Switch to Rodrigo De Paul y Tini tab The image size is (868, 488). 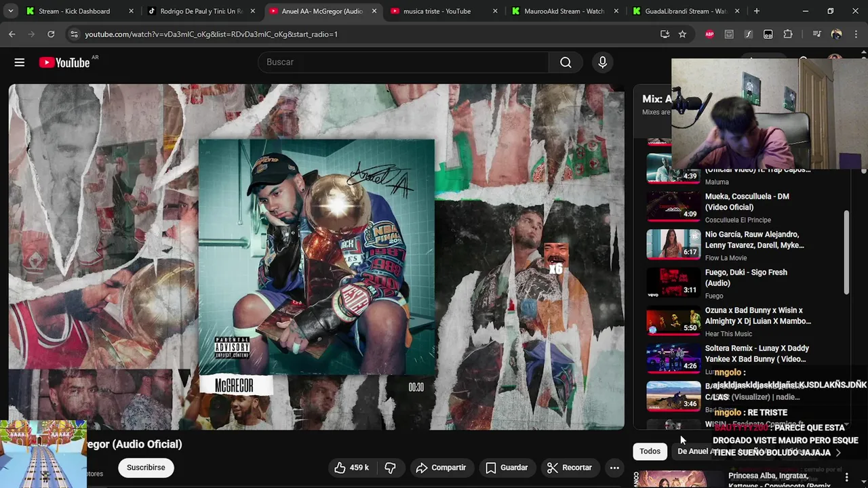tap(201, 11)
